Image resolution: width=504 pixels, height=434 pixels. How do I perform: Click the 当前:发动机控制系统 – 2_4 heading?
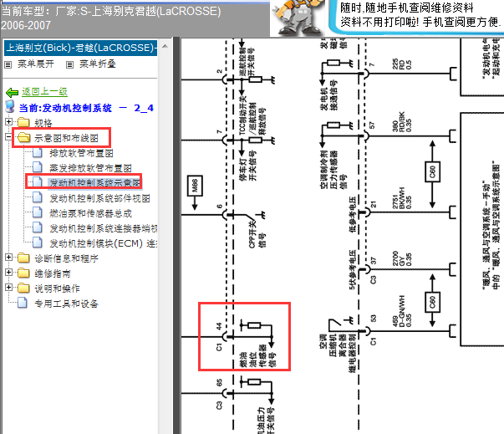(86, 108)
